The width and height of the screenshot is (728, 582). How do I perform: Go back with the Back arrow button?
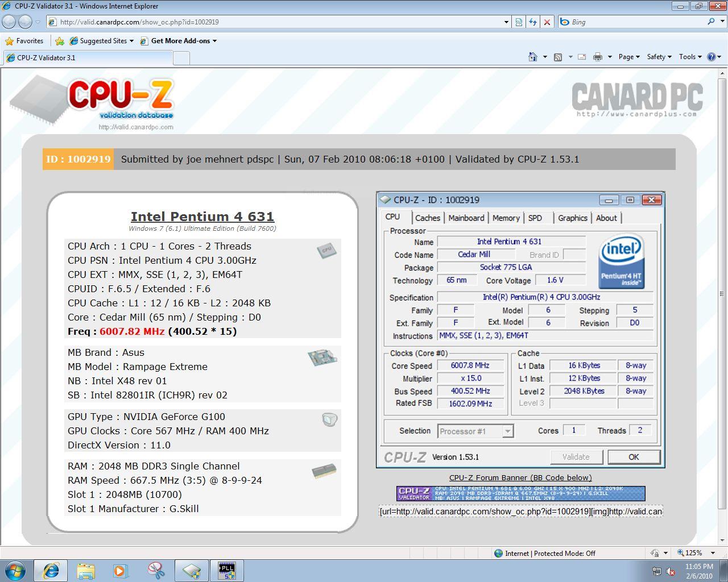coord(9,22)
